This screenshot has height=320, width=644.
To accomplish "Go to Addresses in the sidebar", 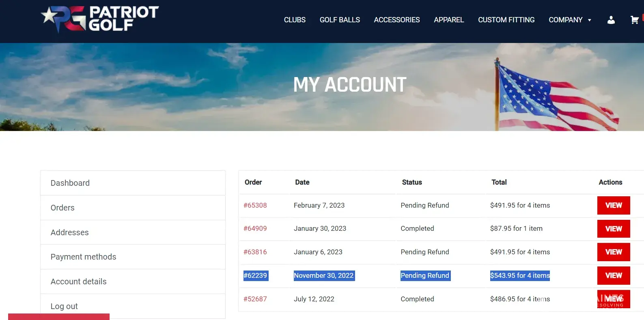I will (x=69, y=232).
